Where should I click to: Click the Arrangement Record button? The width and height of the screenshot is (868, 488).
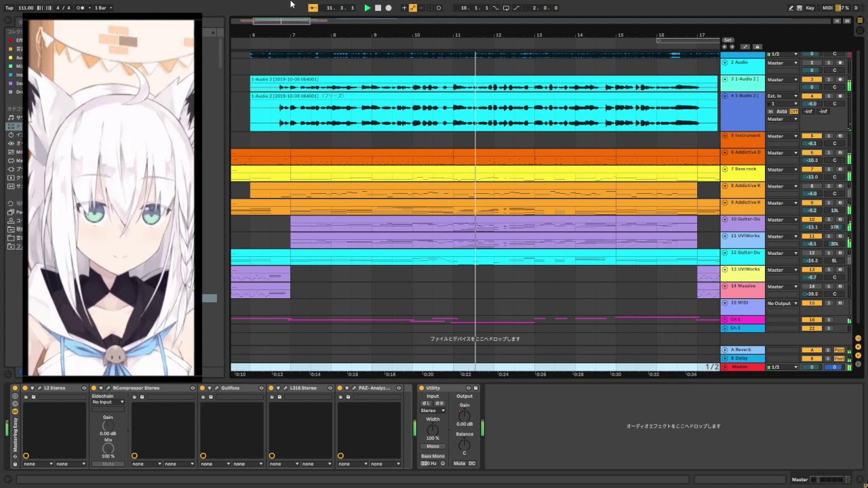(x=389, y=8)
